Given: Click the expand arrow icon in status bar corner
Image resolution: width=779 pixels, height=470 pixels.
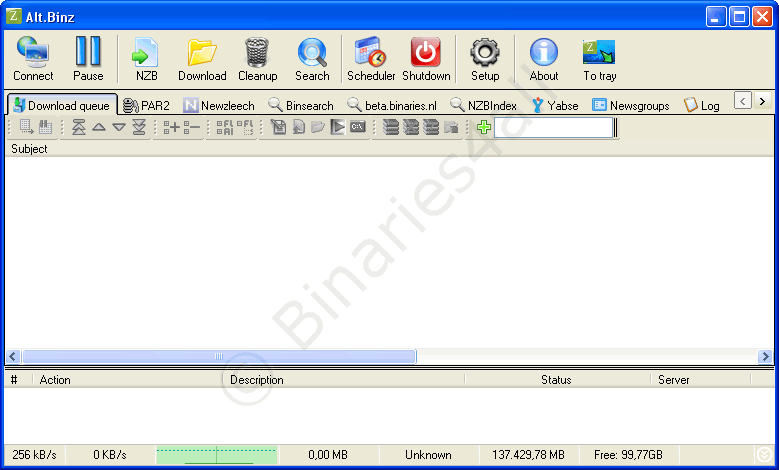Looking at the screenshot, I should click(765, 455).
